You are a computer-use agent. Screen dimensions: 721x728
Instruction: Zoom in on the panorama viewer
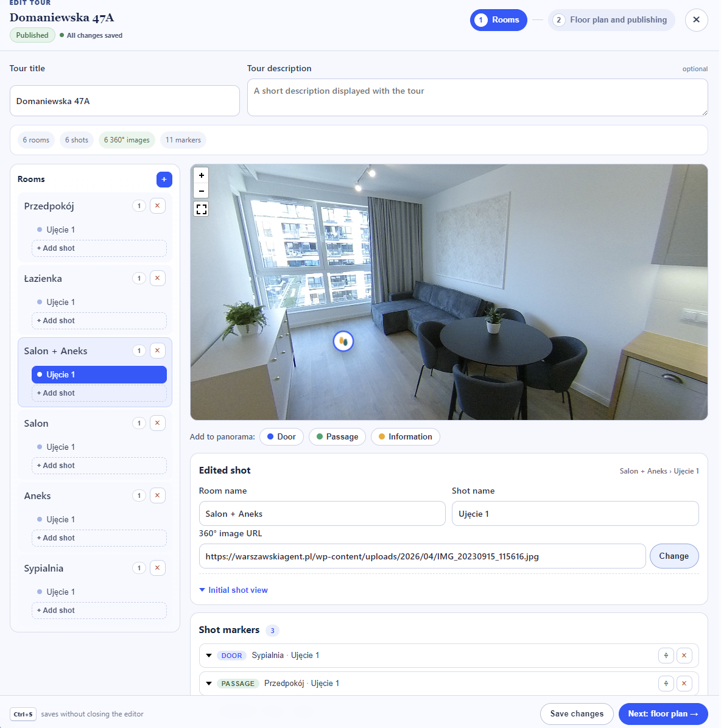coord(201,175)
